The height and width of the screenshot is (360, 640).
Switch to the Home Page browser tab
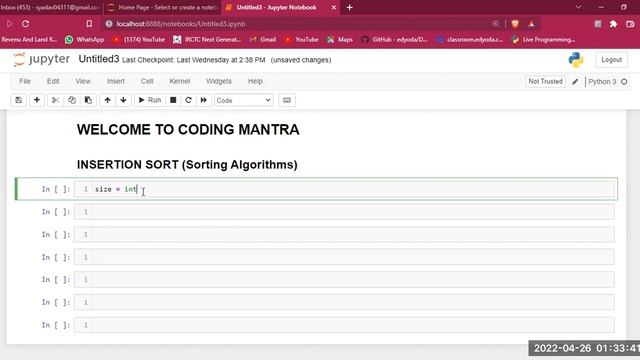[x=162, y=7]
